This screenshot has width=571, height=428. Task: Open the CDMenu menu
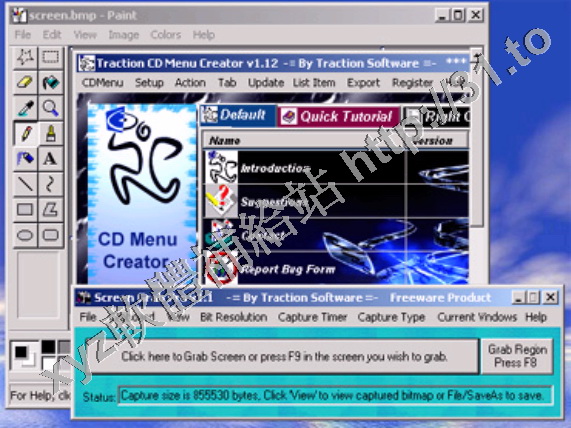(103, 83)
